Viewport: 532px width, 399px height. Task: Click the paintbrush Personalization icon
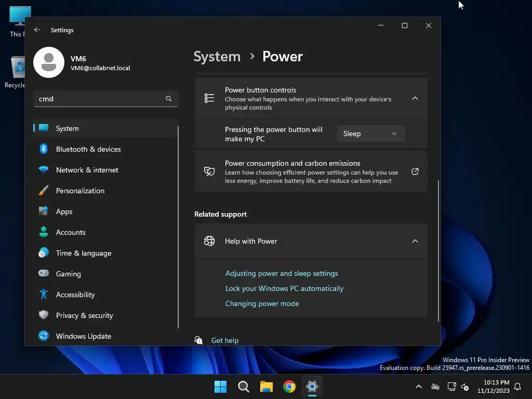[x=44, y=190]
